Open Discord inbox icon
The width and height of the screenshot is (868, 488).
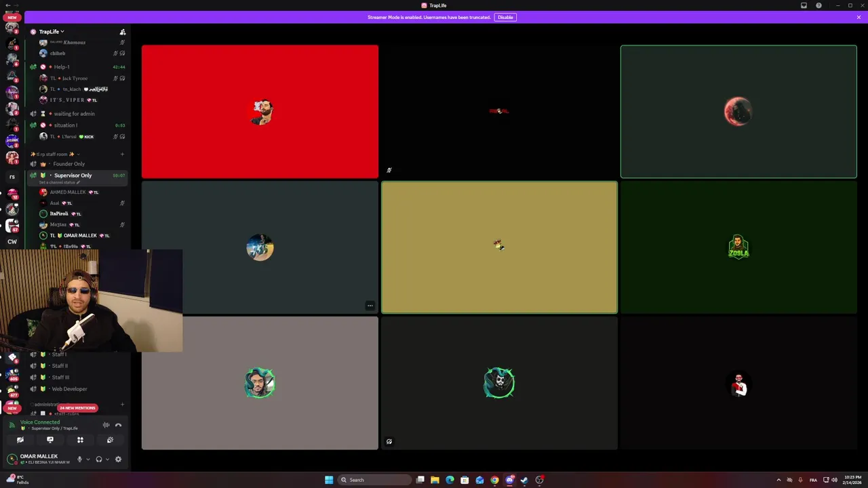tap(804, 5)
